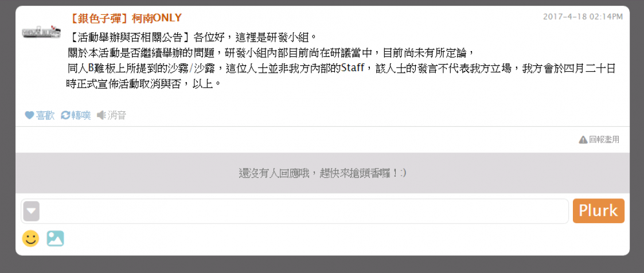Click the 回報濫用 report abuse link
The height and width of the screenshot is (273, 644).
click(x=604, y=140)
